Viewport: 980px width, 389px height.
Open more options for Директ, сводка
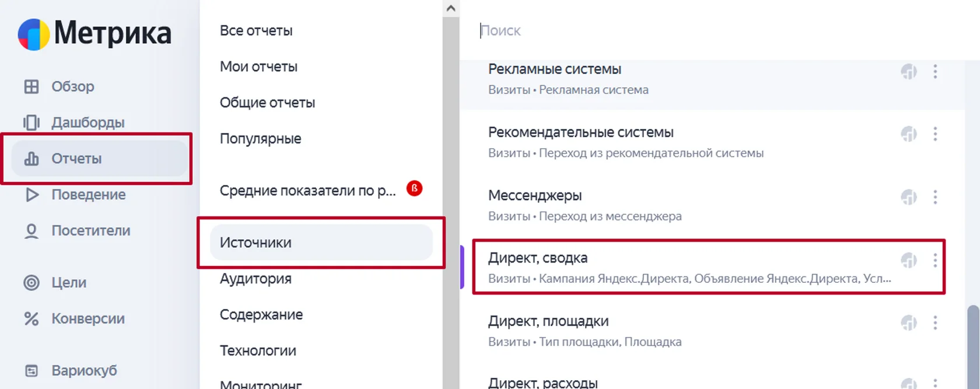[x=935, y=260]
